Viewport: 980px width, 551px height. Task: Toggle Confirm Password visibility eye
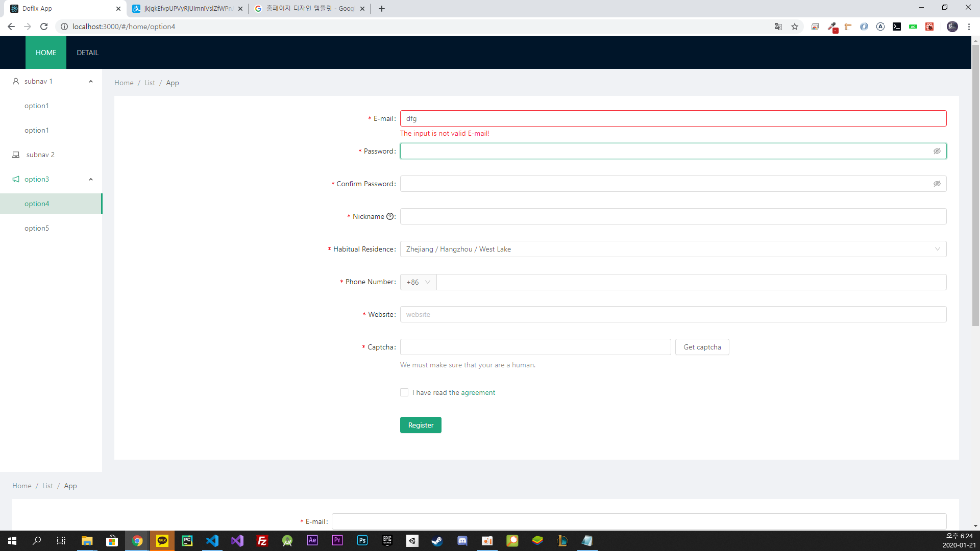[937, 184]
